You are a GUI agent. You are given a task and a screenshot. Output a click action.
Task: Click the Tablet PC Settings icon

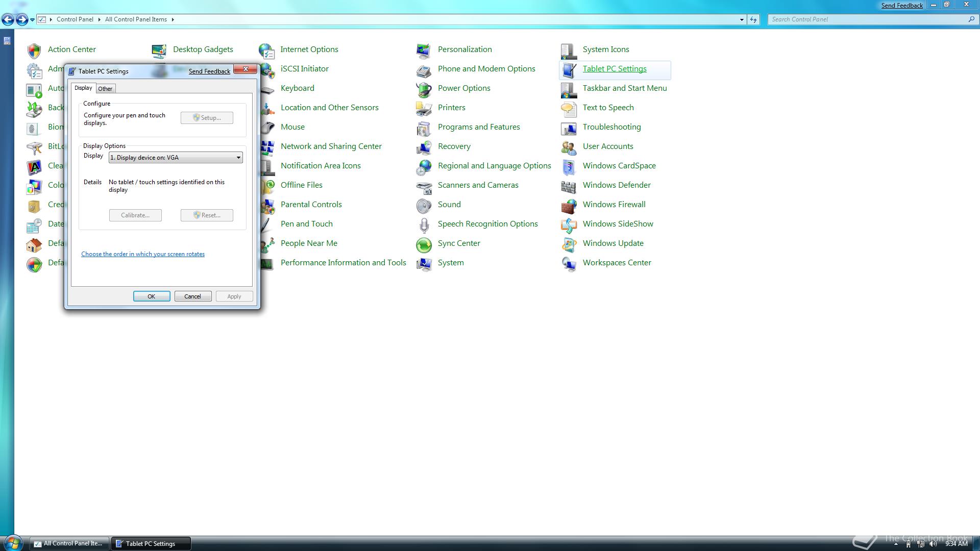click(x=569, y=70)
